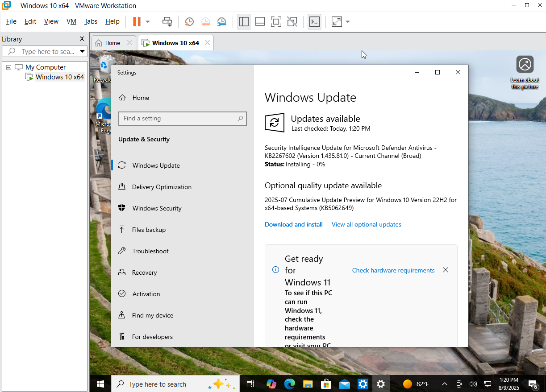Open Edge browser from the taskbar

290,384
